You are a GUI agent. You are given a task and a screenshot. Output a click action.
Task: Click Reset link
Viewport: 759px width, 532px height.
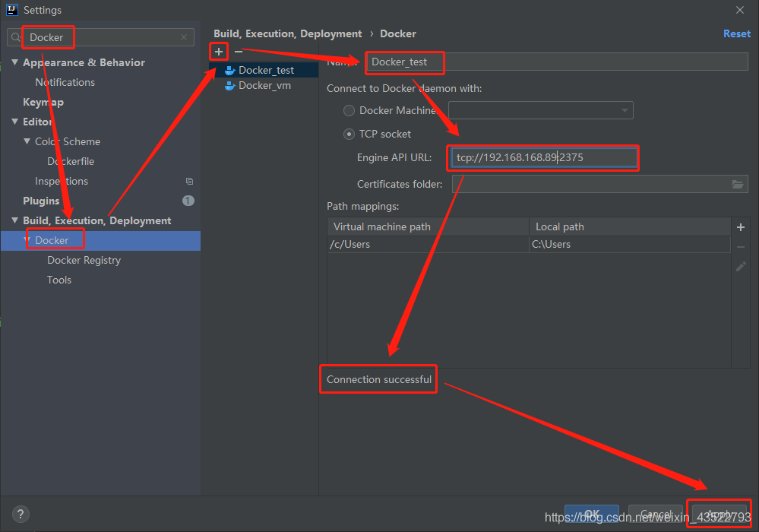pos(737,33)
